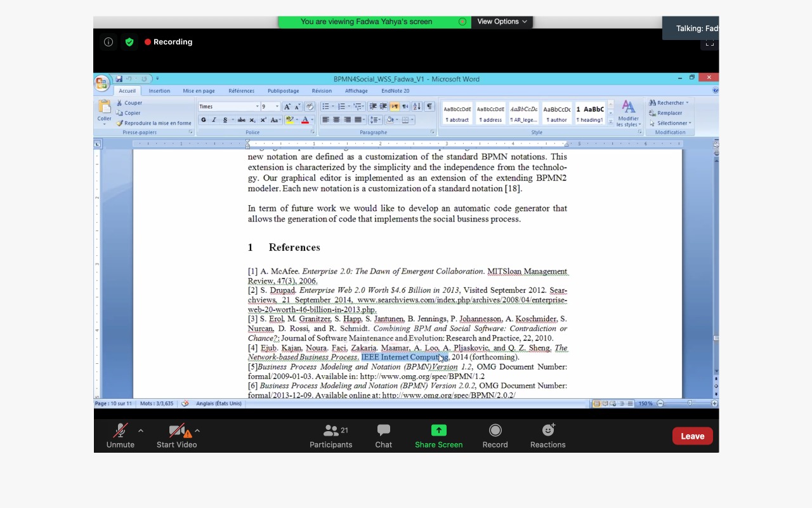
Task: Open the Participants list
Action: click(331, 436)
